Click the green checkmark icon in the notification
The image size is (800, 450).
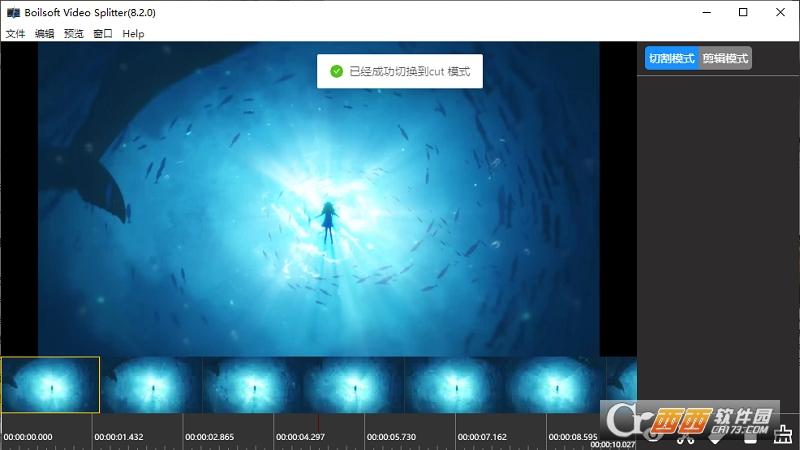tap(336, 71)
